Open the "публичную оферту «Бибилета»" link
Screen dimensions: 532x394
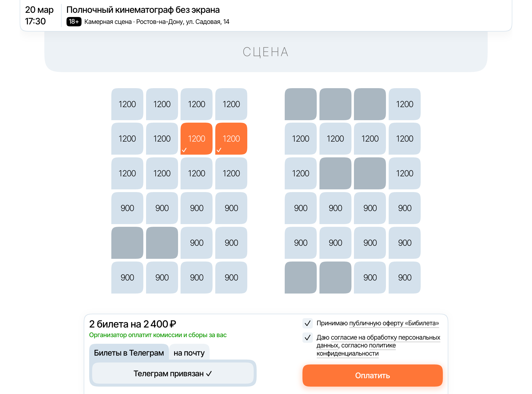(x=394, y=323)
